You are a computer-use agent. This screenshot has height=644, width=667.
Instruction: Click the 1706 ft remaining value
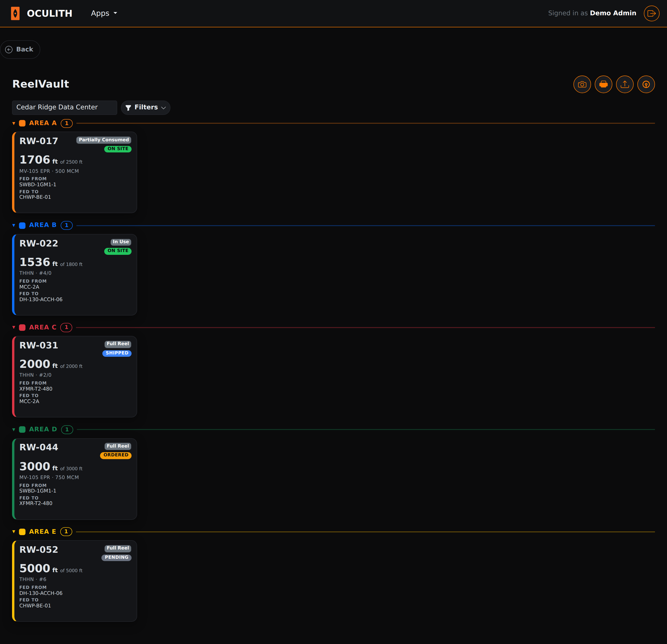click(x=38, y=160)
